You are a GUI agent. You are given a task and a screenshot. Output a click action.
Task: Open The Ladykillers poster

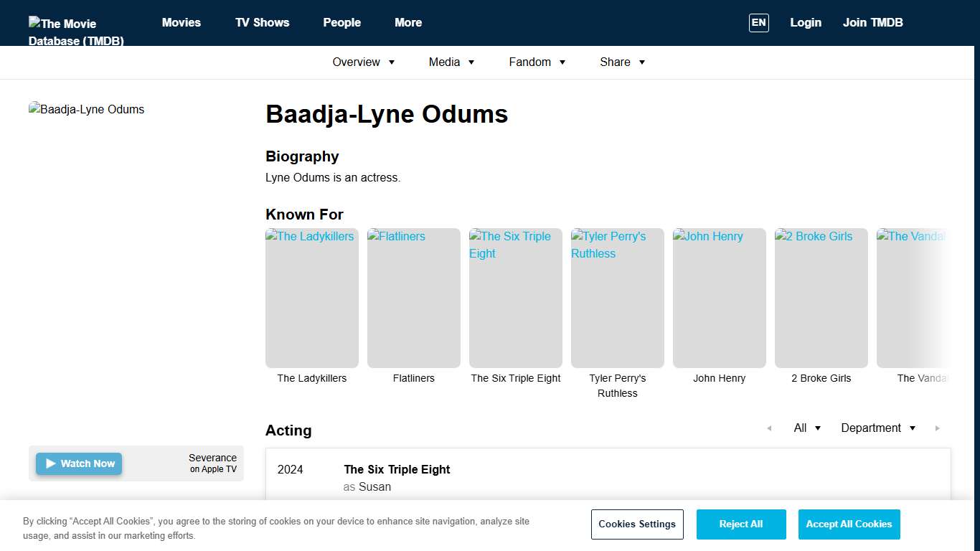coord(311,298)
